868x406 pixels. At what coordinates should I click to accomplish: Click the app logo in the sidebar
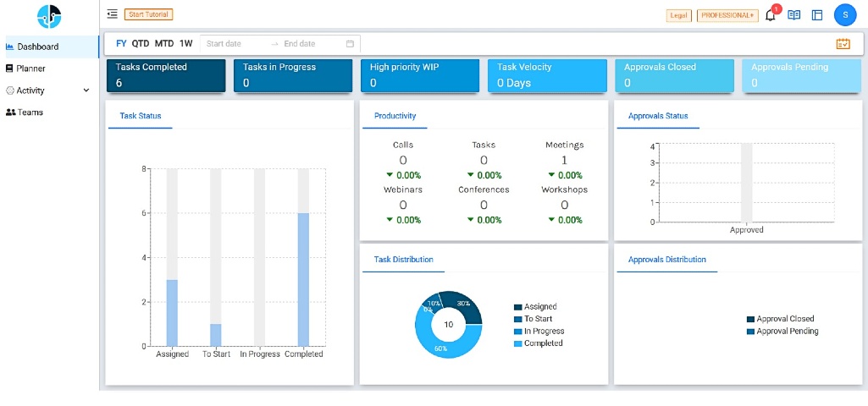(49, 17)
